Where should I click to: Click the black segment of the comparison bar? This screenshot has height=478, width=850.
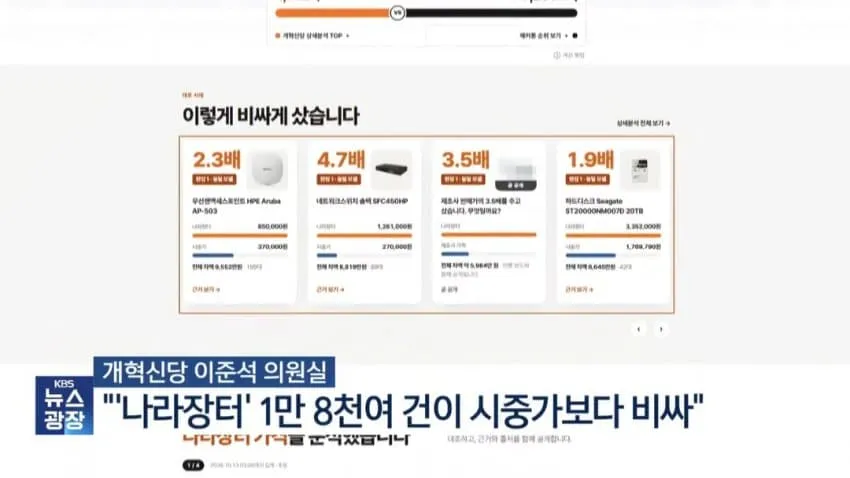(x=491, y=13)
